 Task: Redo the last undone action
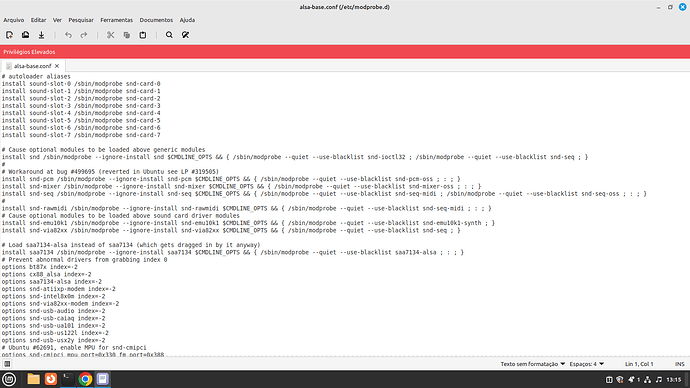pos(84,35)
